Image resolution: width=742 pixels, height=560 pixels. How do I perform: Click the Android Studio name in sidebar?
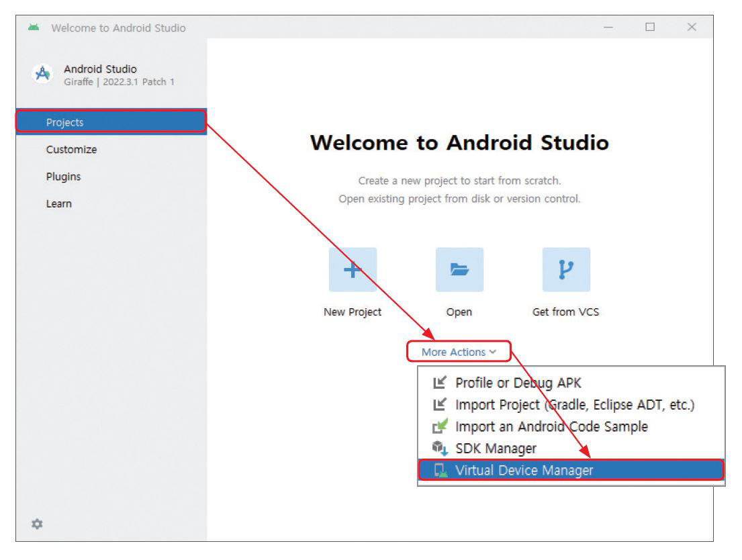(x=100, y=69)
